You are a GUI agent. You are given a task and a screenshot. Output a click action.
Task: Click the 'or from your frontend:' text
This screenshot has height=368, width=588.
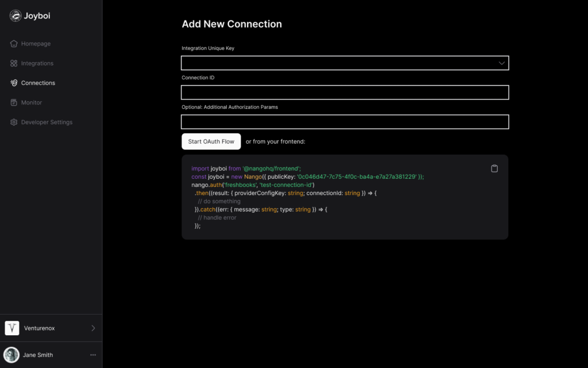pos(275,141)
